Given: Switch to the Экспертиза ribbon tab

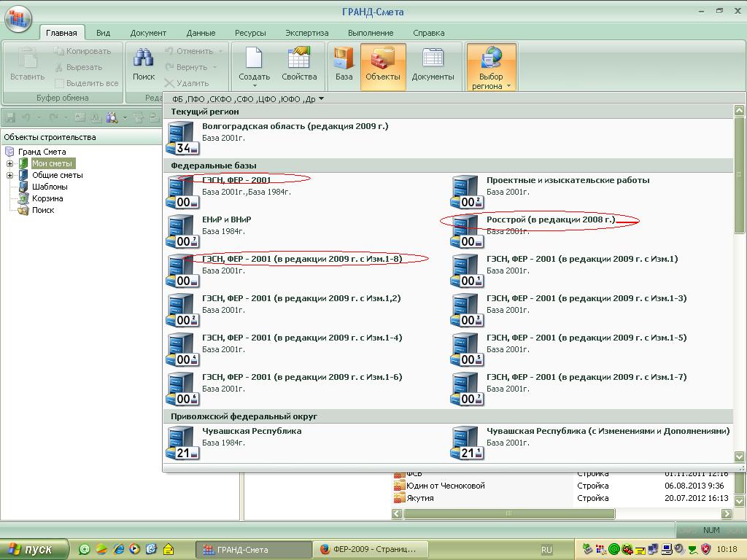Looking at the screenshot, I should coord(306,33).
